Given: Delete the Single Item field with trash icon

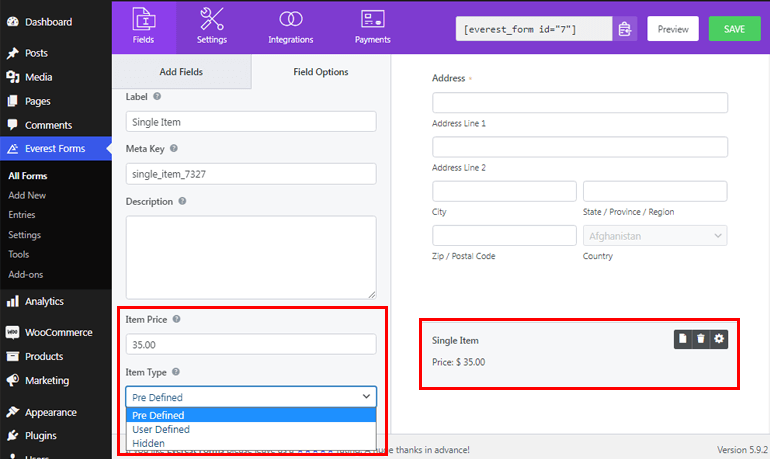Looking at the screenshot, I should (701, 339).
